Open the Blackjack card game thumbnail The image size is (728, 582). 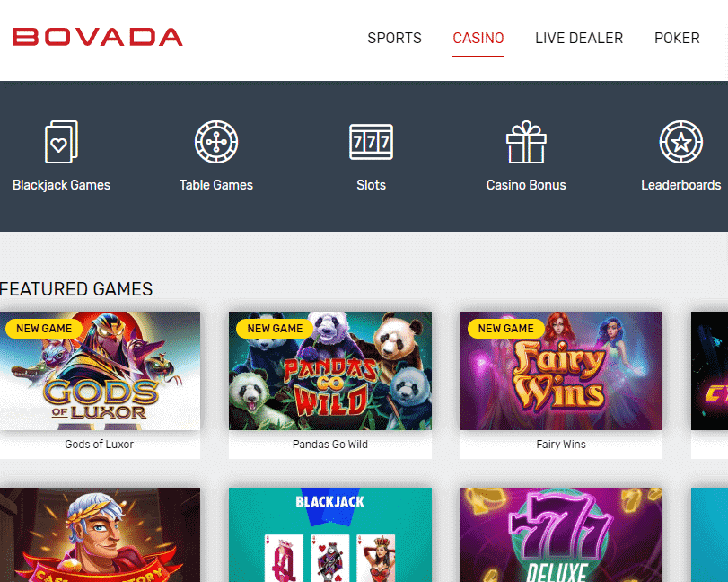(330, 534)
